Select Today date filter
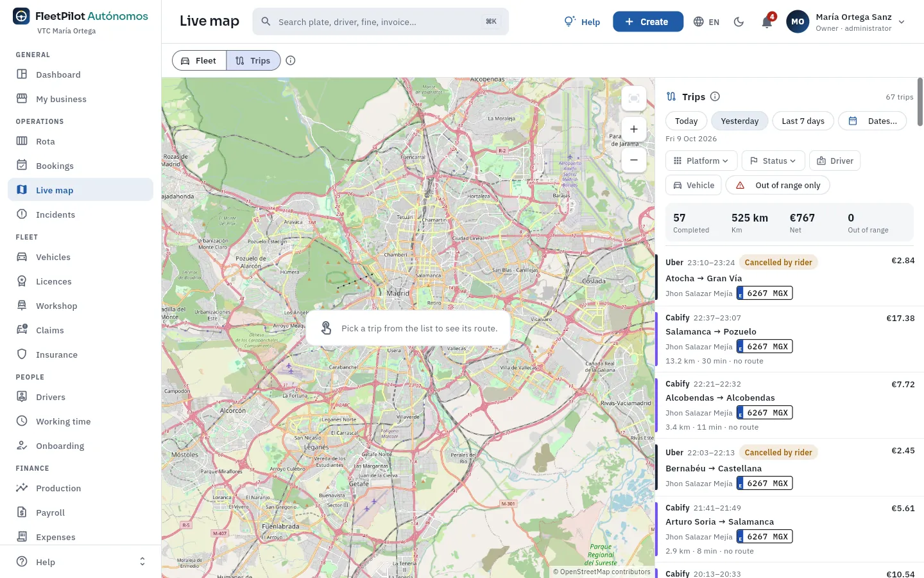The width and height of the screenshot is (924, 578). point(686,121)
